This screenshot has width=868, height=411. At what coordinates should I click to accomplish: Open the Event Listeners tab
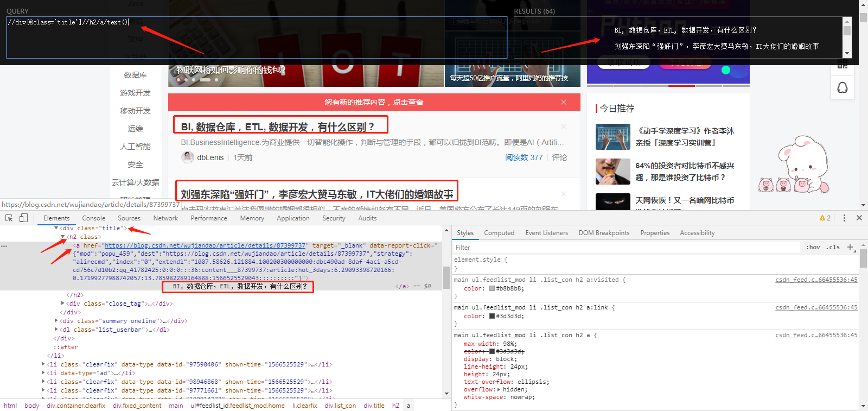click(546, 232)
